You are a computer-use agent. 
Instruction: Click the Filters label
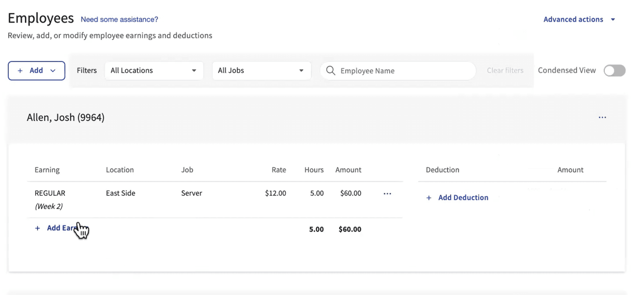click(x=87, y=70)
